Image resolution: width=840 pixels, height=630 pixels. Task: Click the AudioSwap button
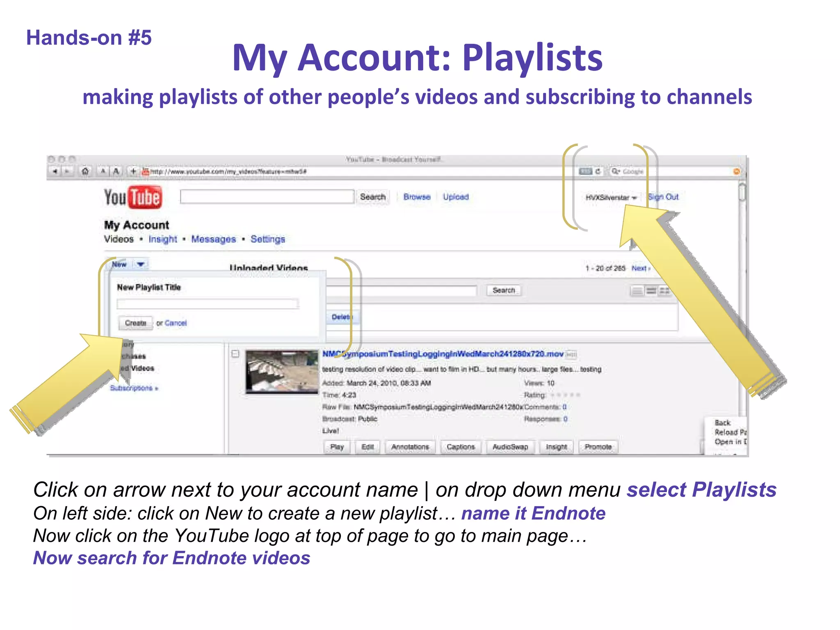click(x=510, y=447)
